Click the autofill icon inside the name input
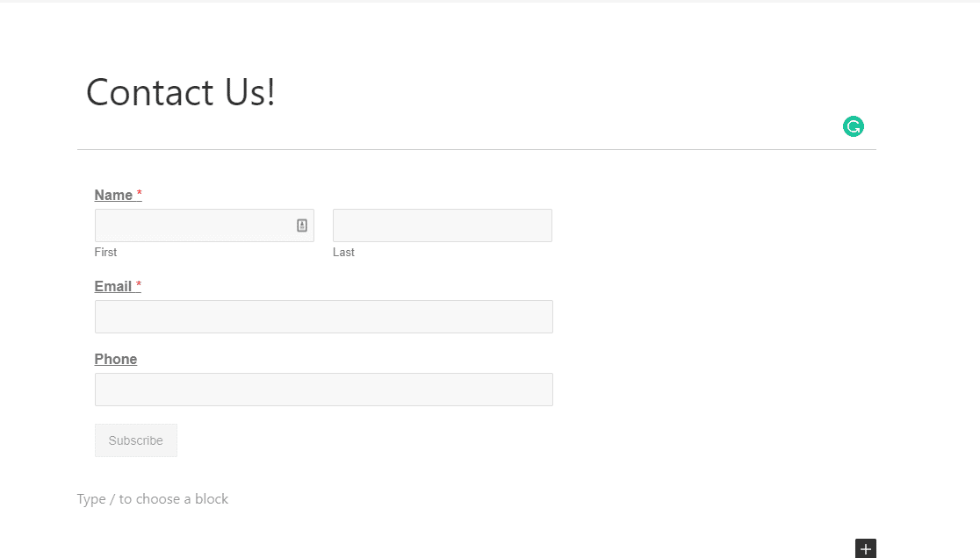 click(x=302, y=225)
